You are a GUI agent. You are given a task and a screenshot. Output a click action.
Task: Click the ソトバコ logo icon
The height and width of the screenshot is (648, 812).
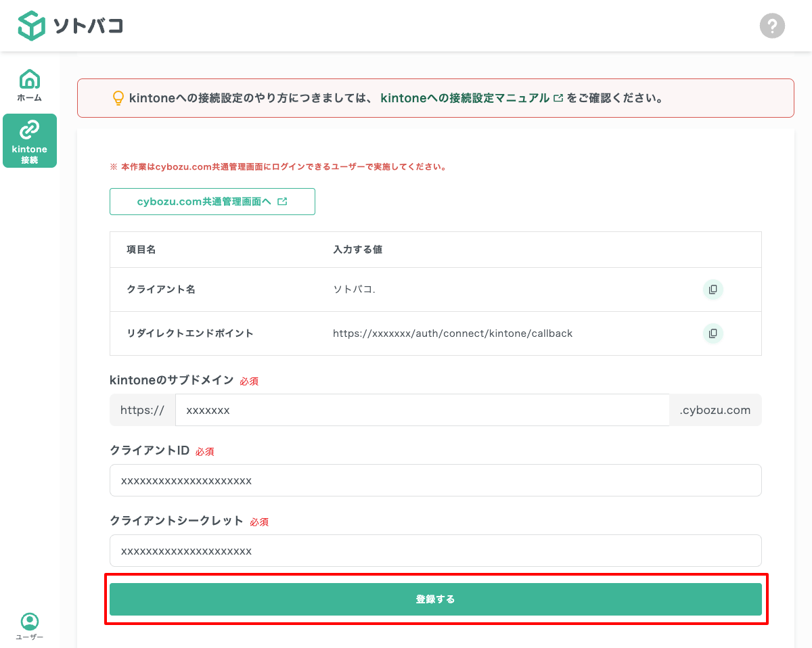tap(31, 26)
